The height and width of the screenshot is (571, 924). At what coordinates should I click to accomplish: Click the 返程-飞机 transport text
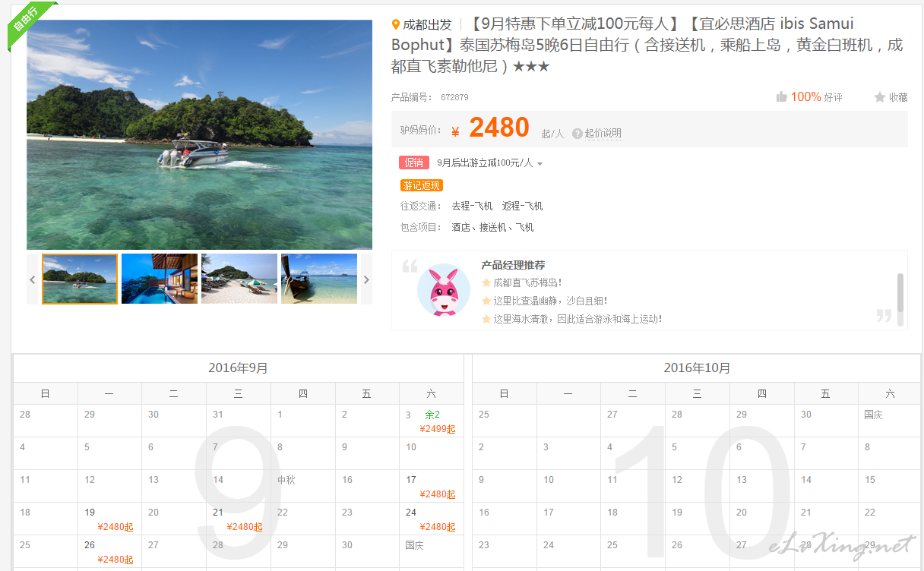(x=522, y=206)
